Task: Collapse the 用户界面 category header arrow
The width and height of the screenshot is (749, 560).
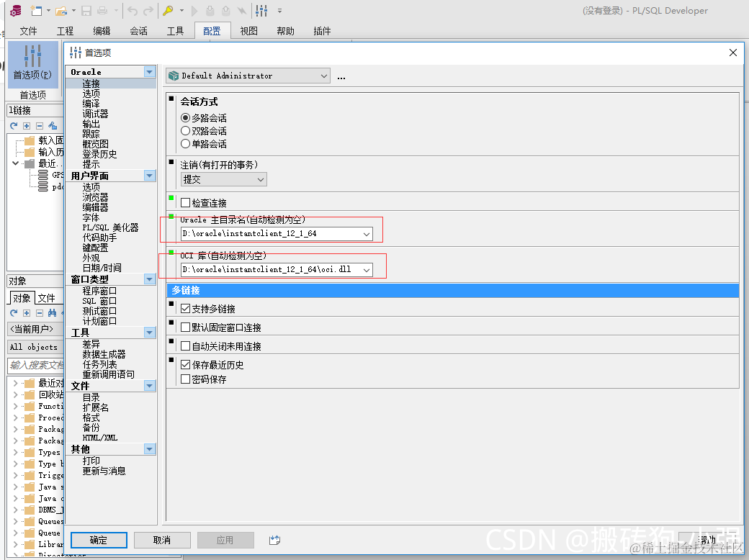Action: click(x=150, y=176)
